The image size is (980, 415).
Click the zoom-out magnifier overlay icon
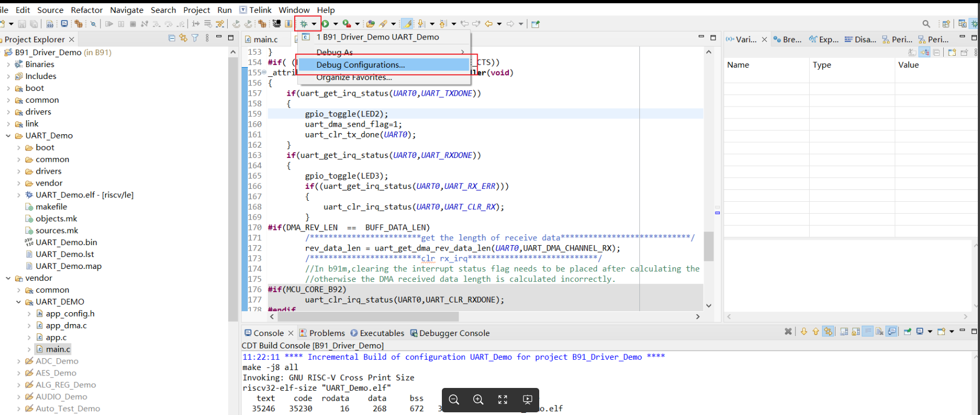(x=454, y=399)
